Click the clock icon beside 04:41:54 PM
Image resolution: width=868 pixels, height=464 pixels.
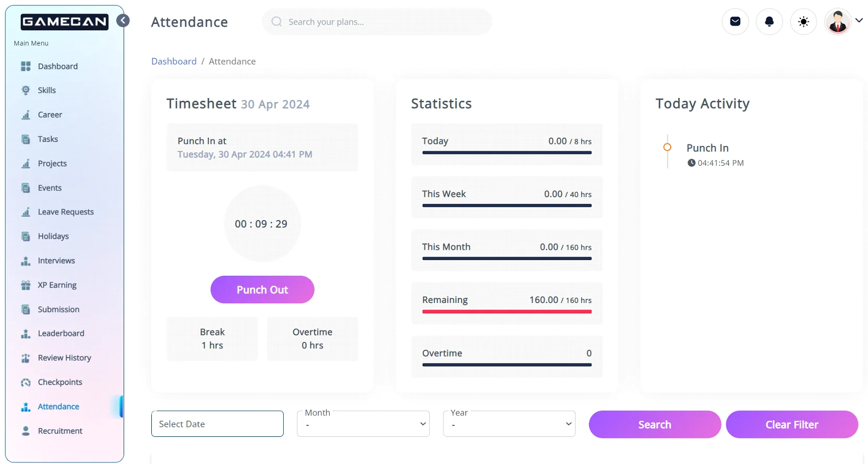tap(691, 163)
